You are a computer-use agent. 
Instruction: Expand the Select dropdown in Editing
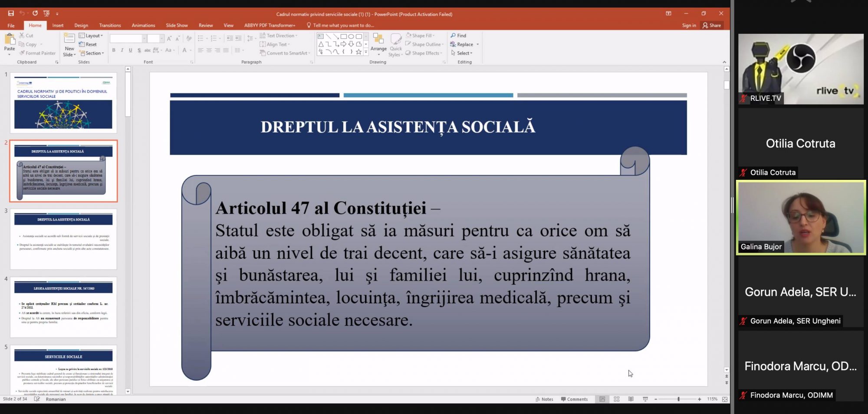coord(462,53)
